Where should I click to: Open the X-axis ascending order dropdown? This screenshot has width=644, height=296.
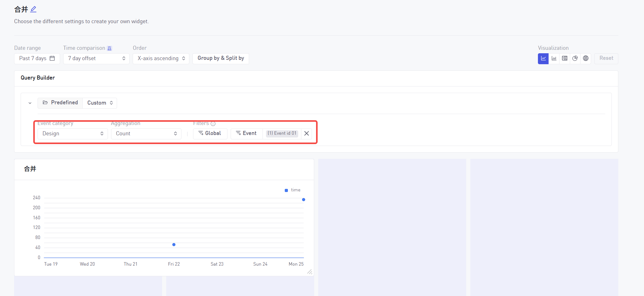click(161, 59)
